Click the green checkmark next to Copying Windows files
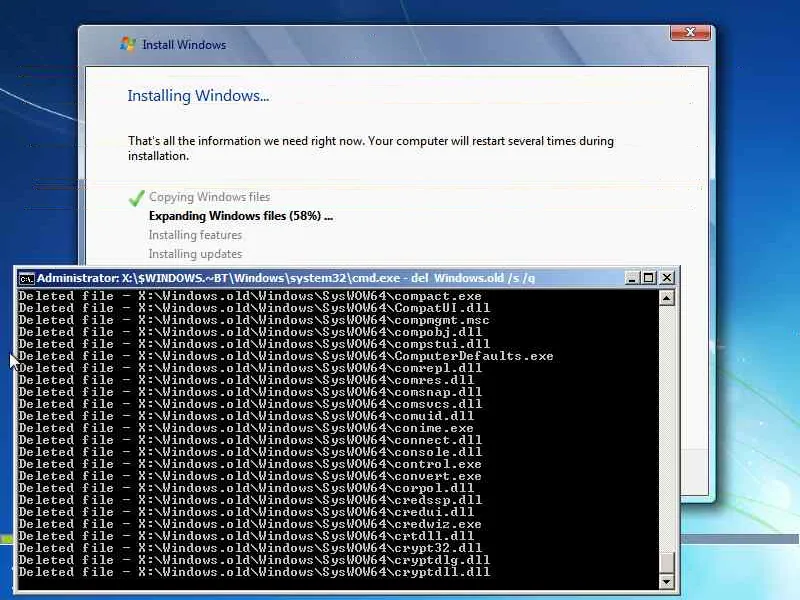 click(136, 198)
